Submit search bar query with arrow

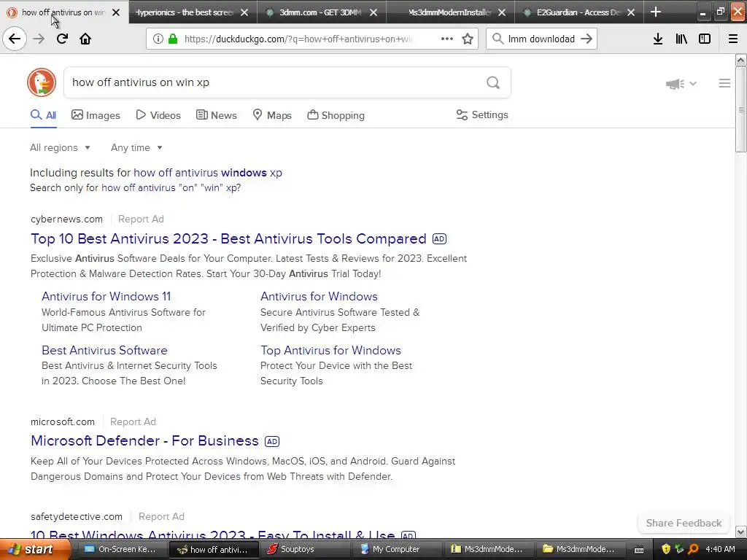(587, 39)
